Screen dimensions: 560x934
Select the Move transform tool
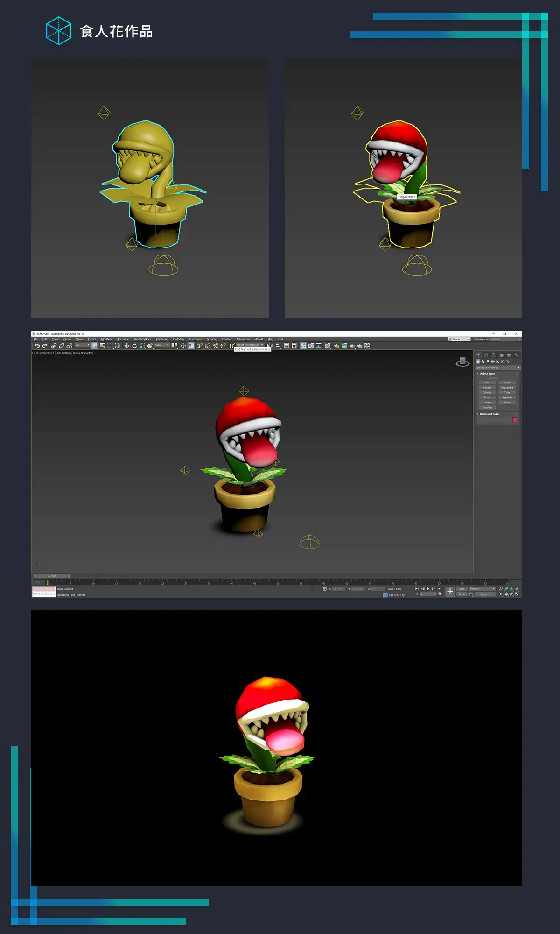coord(126,346)
